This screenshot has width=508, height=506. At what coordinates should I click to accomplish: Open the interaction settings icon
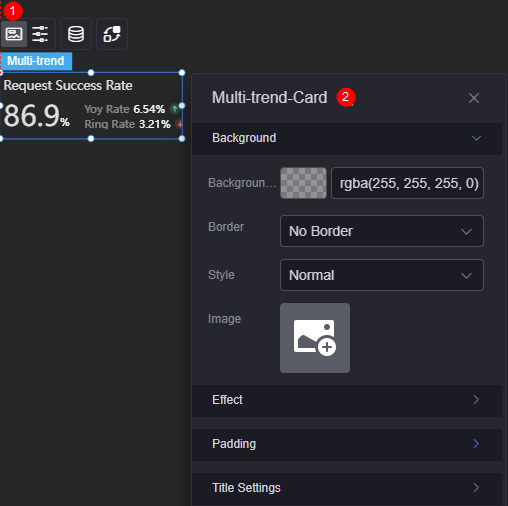pos(112,34)
